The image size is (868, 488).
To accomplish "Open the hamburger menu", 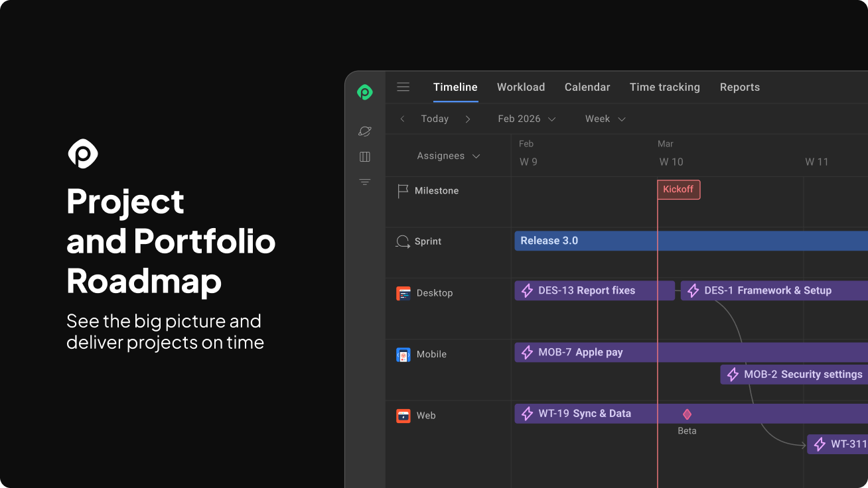I will point(403,87).
